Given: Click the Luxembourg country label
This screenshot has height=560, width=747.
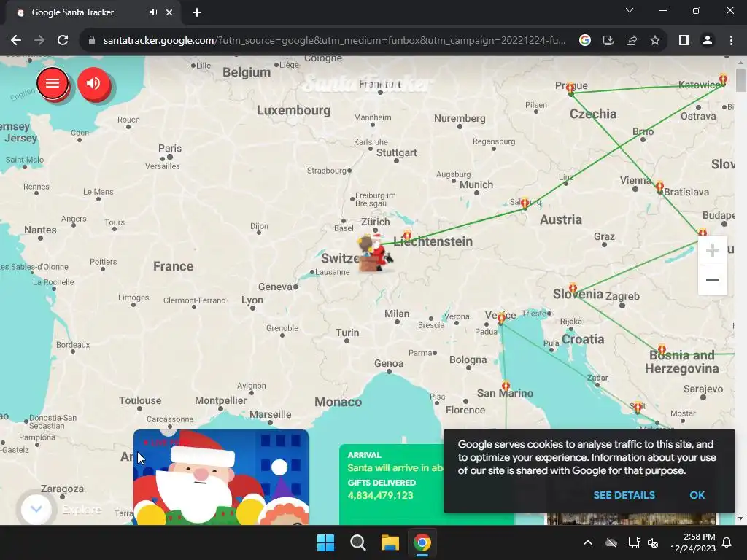Looking at the screenshot, I should 293,111.
